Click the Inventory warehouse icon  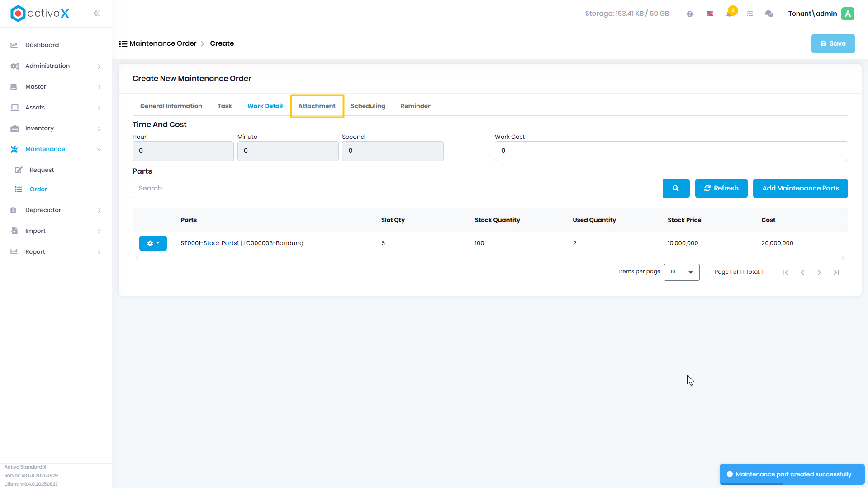14,128
